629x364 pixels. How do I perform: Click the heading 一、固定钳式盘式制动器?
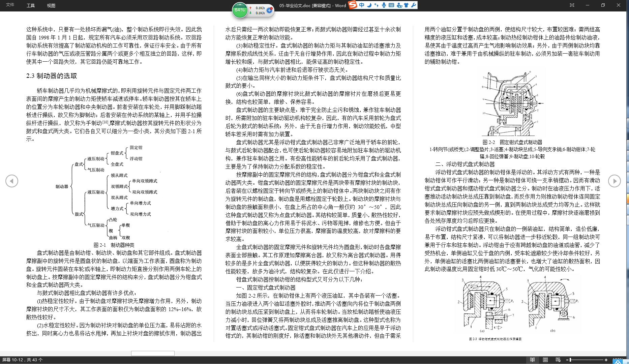point(266,287)
